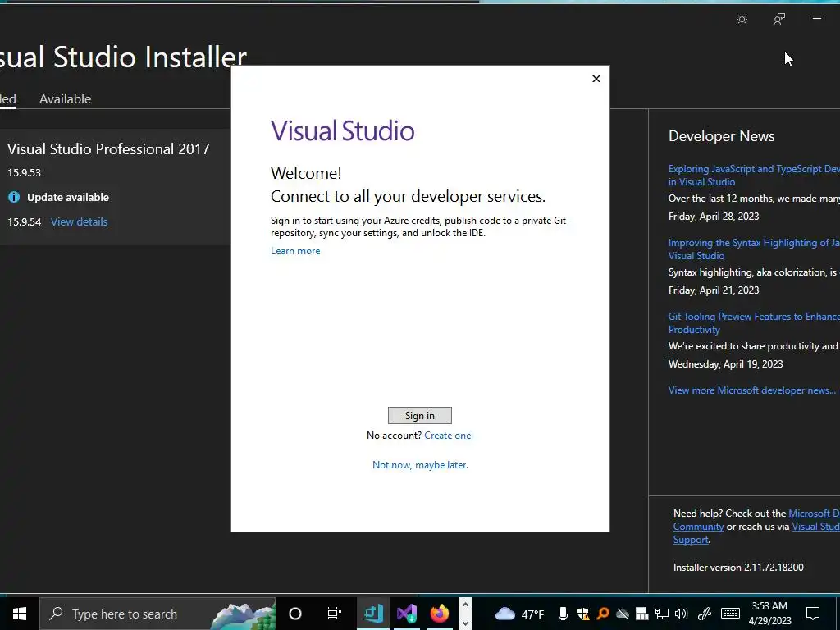
Task: Open the Microsoft Developer Community link
Action: click(x=814, y=514)
